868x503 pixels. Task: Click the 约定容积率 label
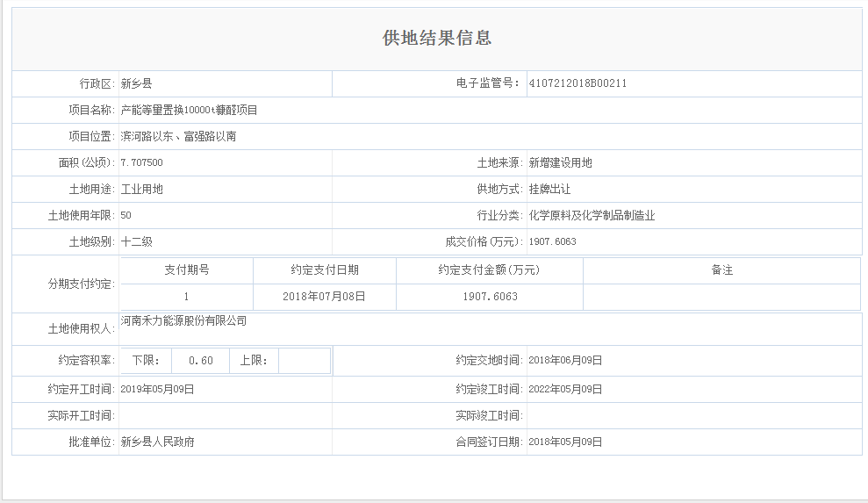[x=87, y=360]
